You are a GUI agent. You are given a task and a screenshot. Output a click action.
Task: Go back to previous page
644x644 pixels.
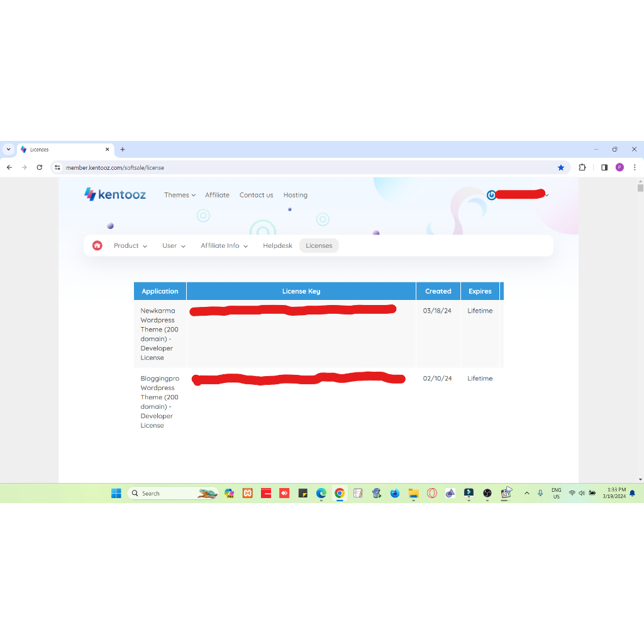[9, 167]
